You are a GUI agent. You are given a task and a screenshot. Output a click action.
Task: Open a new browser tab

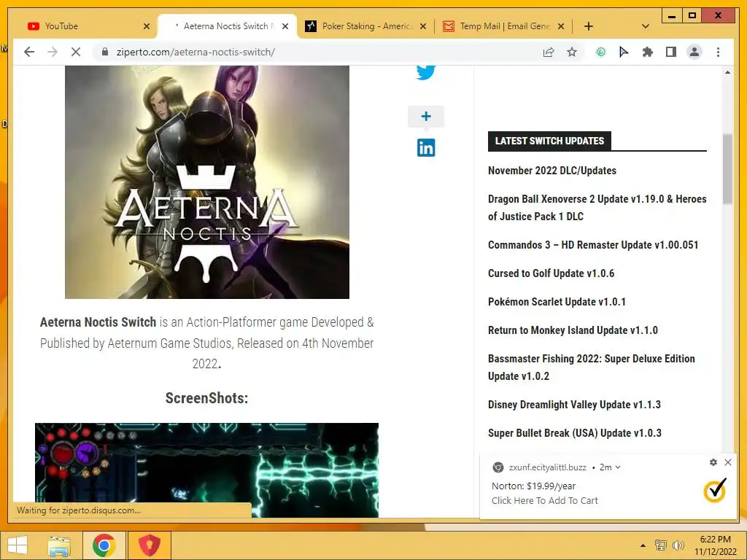(x=589, y=26)
